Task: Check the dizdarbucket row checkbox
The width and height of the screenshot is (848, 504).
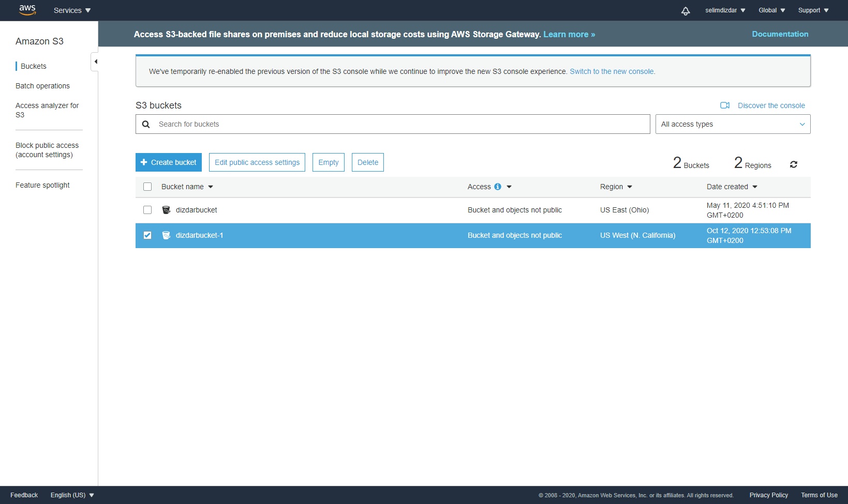Action: click(x=147, y=210)
